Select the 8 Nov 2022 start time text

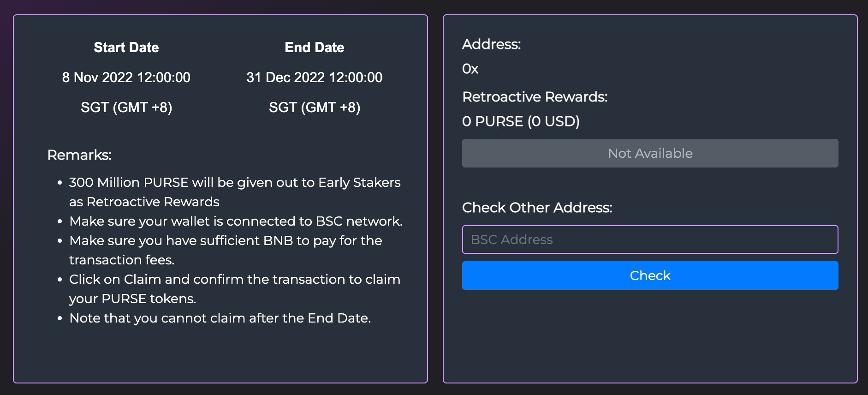point(126,78)
